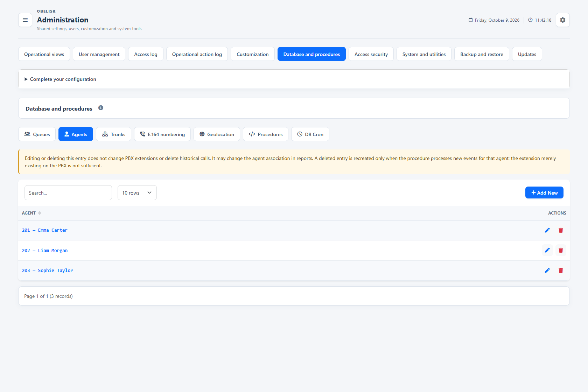The height and width of the screenshot is (392, 588).
Task: Open the E.164 numbering sub-tab
Action: point(162,134)
